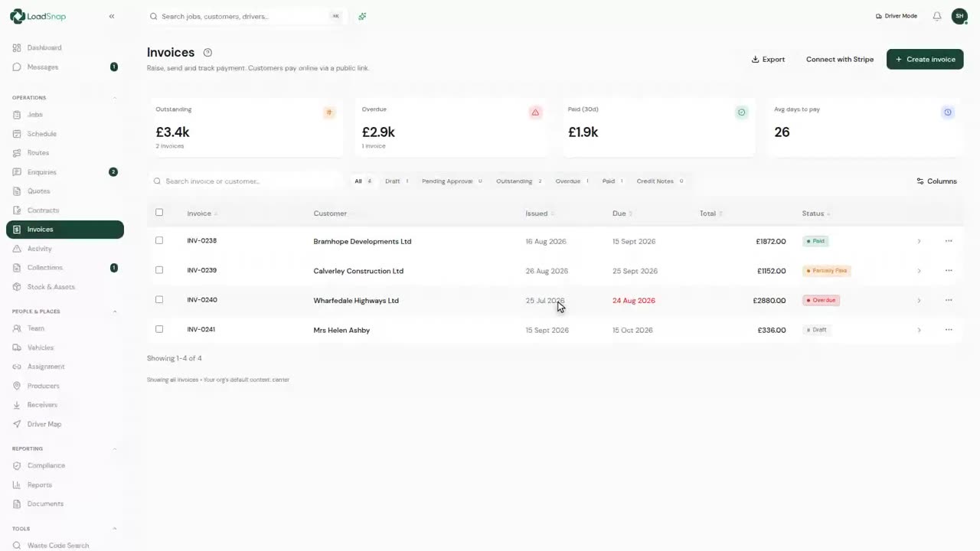The image size is (980, 551).
Task: Sort by the Total column header
Action: (710, 214)
